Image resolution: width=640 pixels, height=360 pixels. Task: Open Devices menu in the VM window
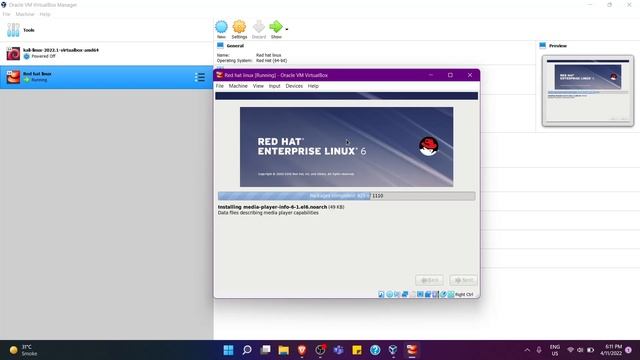(x=294, y=86)
